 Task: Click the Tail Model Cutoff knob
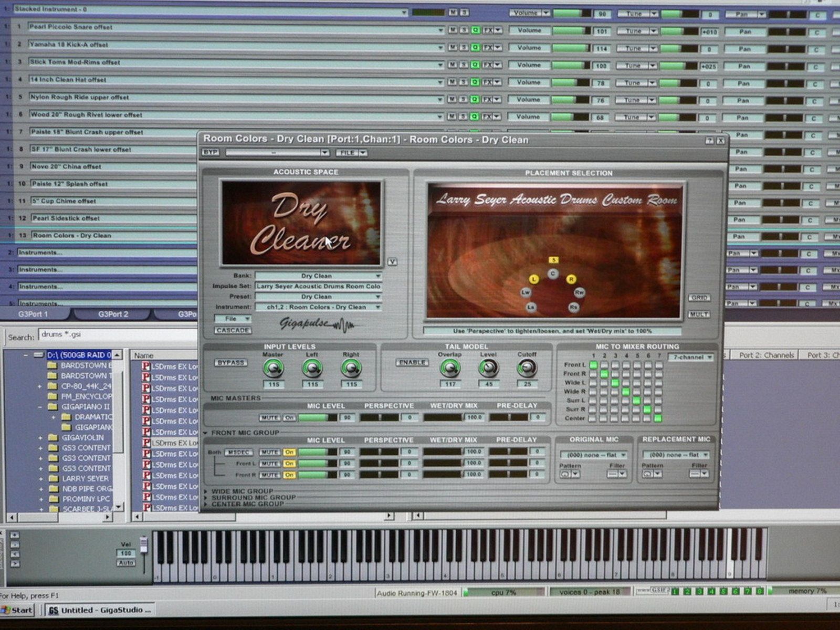527,368
